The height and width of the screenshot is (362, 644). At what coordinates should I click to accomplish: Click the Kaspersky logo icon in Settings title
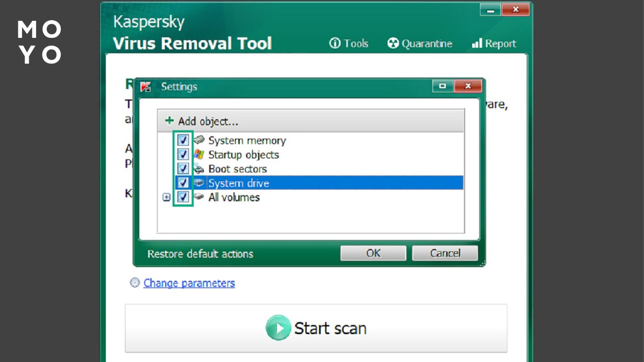coord(146,87)
